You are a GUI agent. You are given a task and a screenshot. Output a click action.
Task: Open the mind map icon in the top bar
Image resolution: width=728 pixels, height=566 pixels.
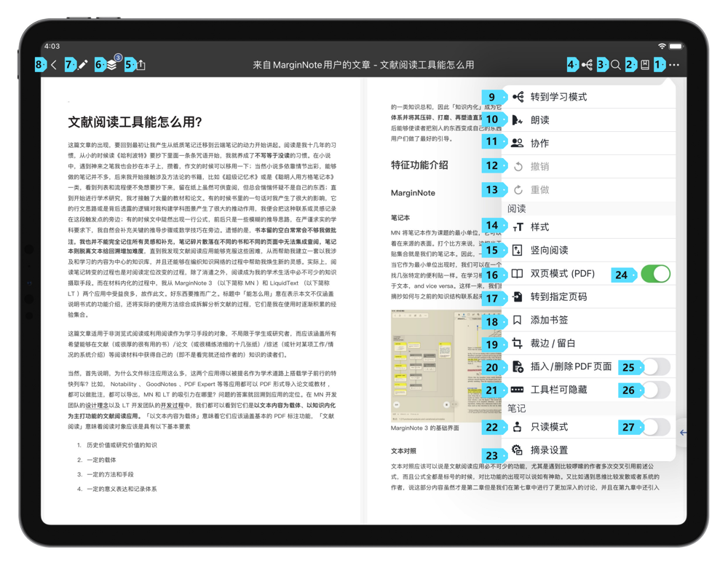pyautogui.click(x=587, y=65)
